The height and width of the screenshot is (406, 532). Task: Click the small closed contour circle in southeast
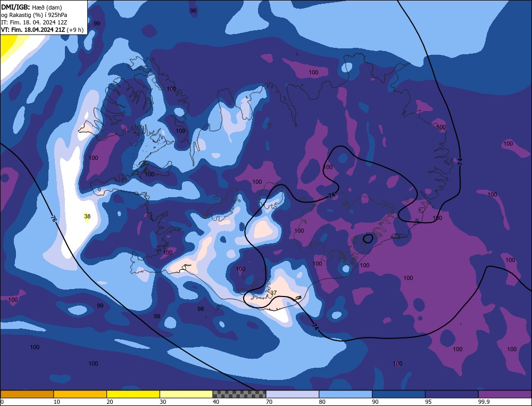(x=368, y=239)
